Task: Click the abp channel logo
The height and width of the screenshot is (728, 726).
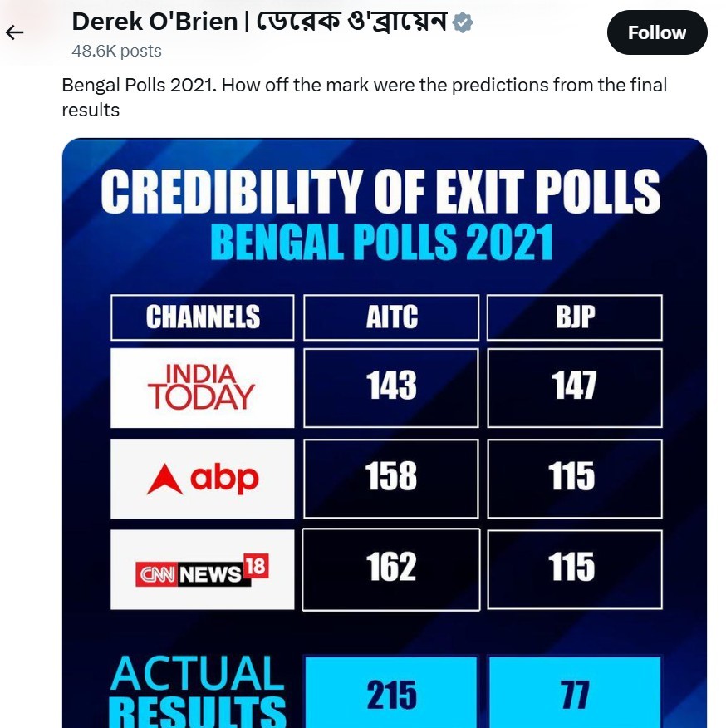Action: 202,479
